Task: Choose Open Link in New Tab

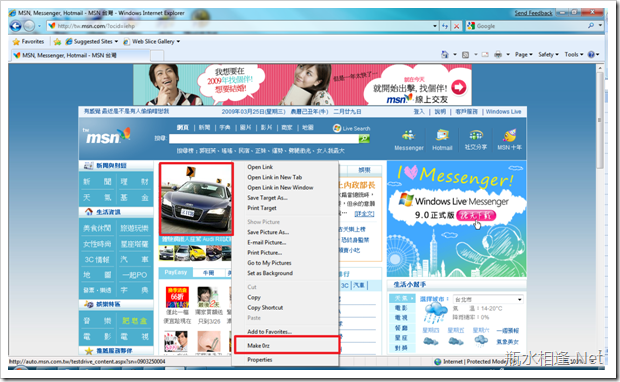Action: coord(274,177)
